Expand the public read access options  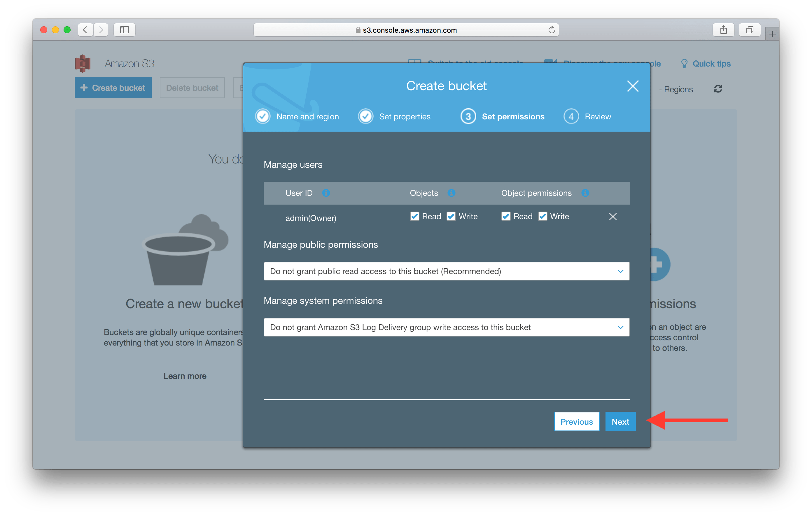[620, 271]
